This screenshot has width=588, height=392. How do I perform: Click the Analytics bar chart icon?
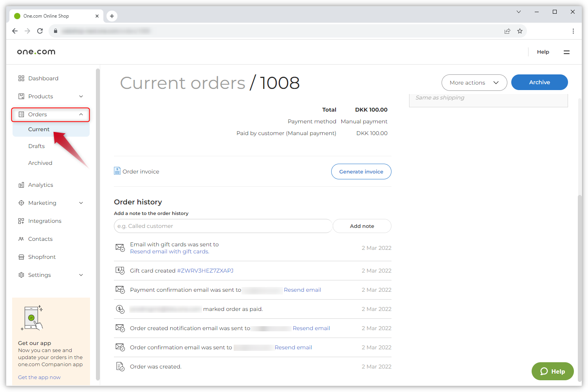click(x=21, y=185)
